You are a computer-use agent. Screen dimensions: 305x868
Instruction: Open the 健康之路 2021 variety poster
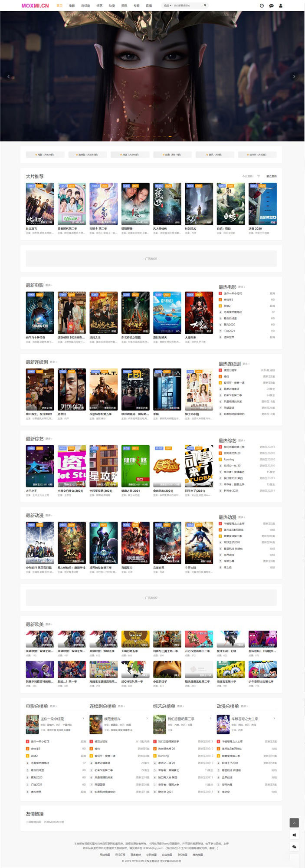pos(135,466)
